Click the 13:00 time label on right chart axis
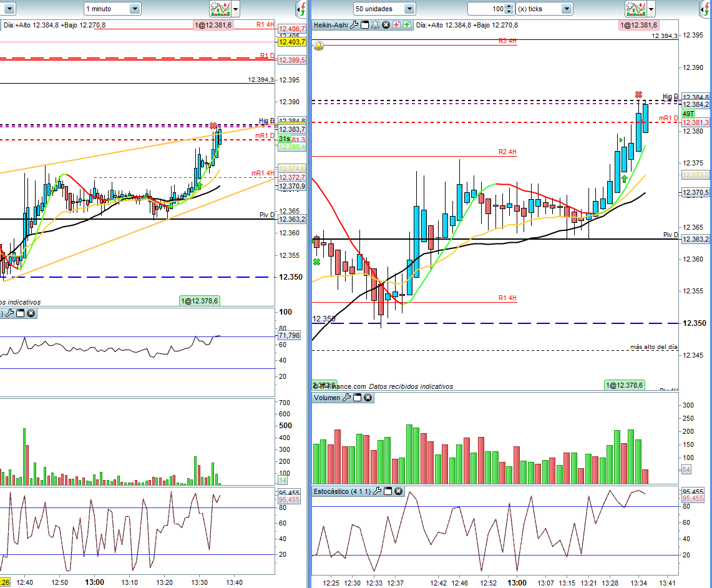 pos(517,582)
